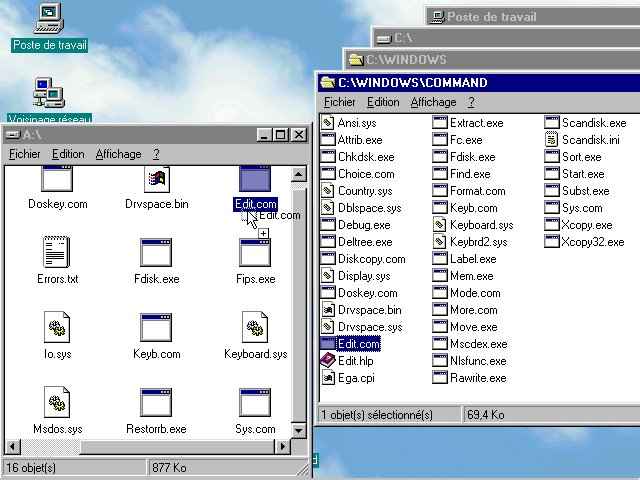Select Ega.cpi file in COMMAND folder
640x480 pixels.
click(x=348, y=378)
